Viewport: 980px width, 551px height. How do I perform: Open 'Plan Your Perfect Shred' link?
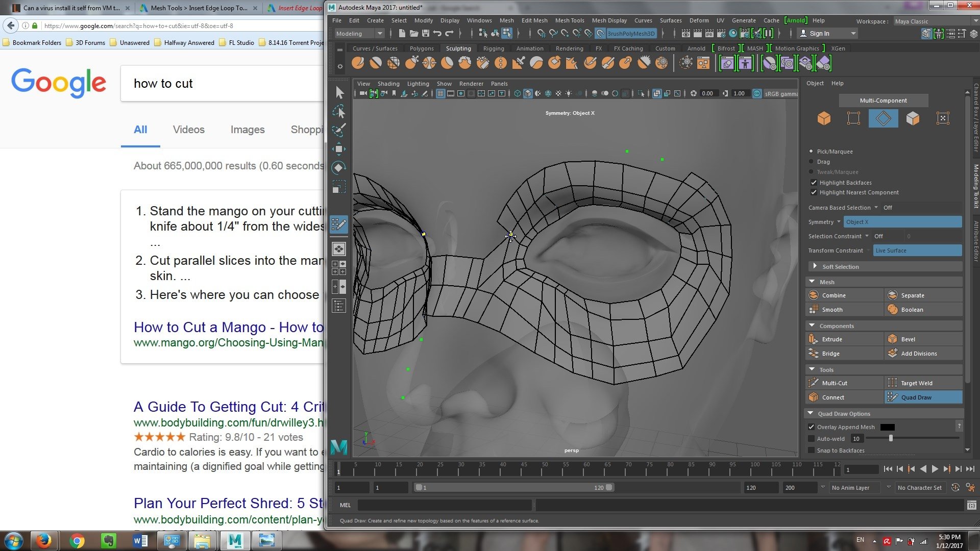(x=229, y=503)
